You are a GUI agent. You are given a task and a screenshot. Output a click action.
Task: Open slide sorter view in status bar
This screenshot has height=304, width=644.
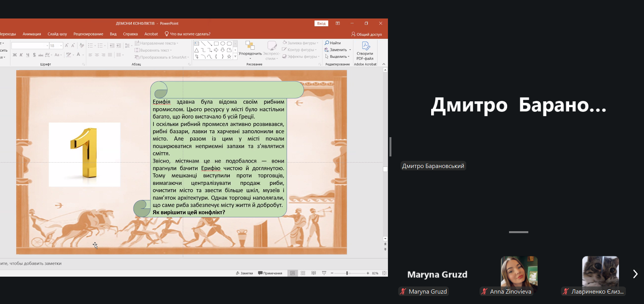click(303, 273)
